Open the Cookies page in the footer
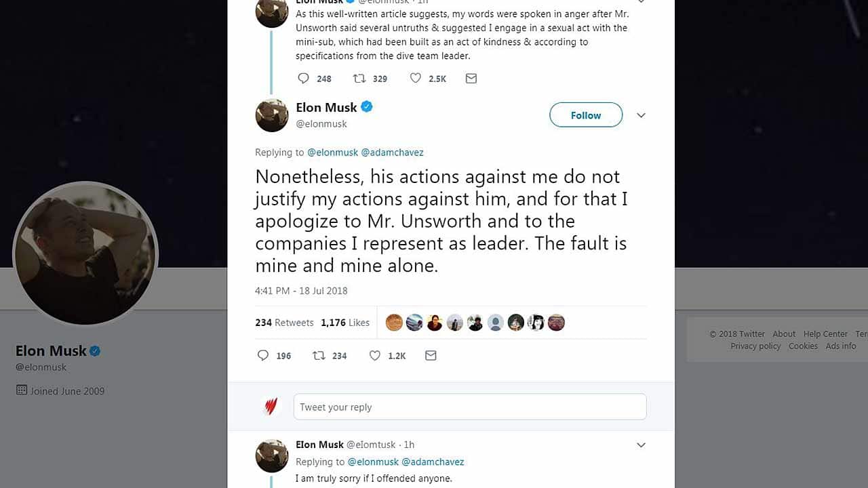868x488 pixels. coord(803,346)
